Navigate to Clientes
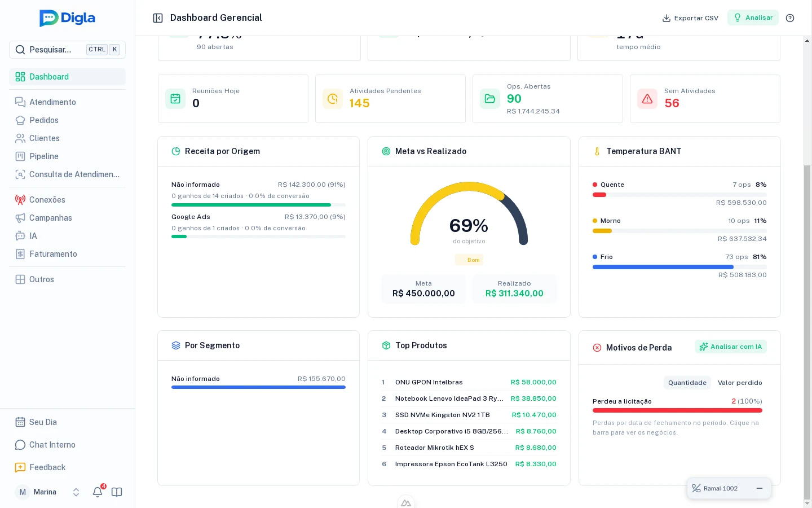The image size is (812, 508). 67,138
